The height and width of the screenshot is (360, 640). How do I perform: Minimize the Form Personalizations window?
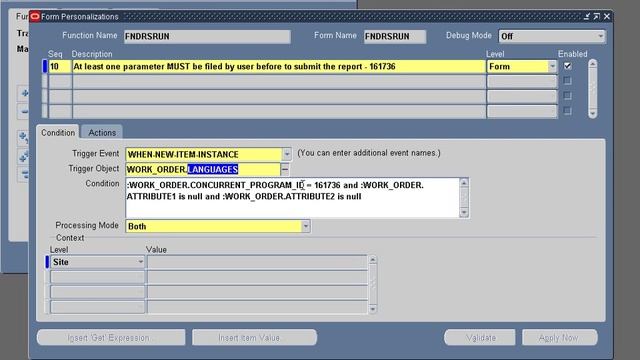coord(587,16)
